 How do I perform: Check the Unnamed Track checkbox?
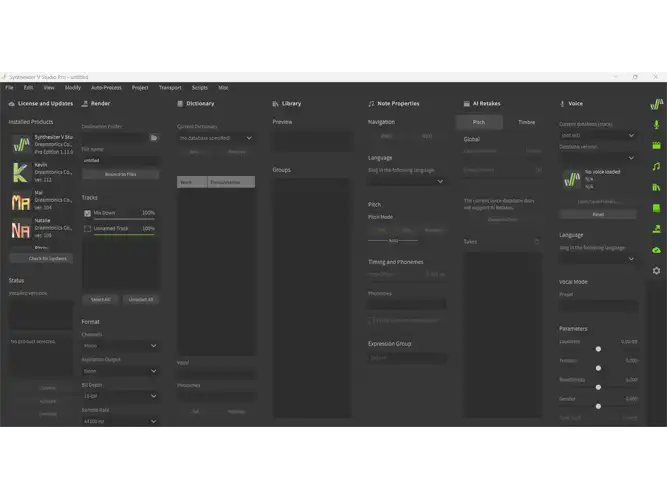coord(87,229)
